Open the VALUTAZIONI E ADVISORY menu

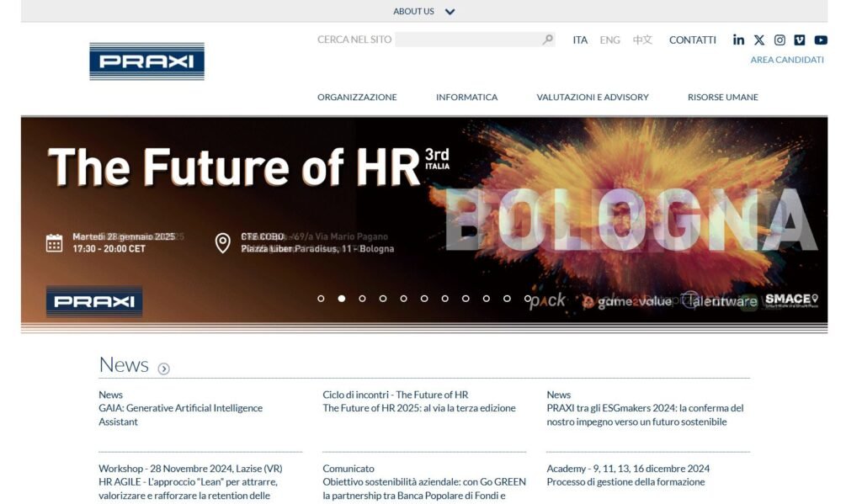click(593, 98)
